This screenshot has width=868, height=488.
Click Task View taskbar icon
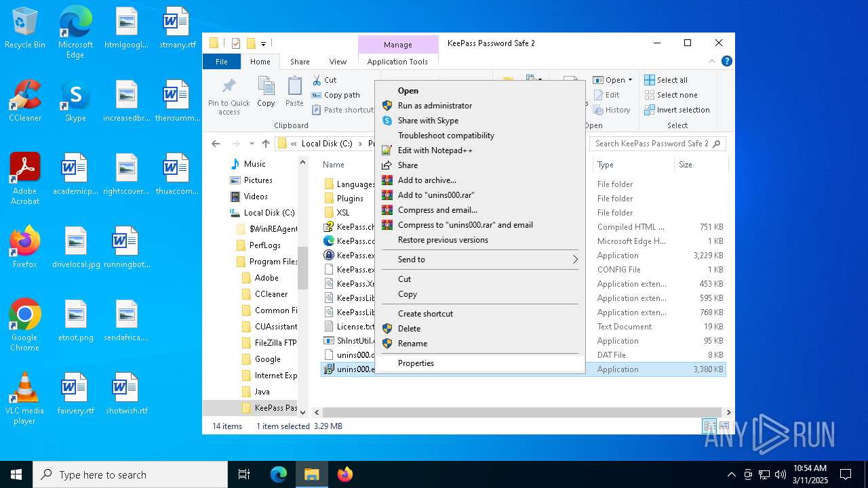(x=244, y=474)
